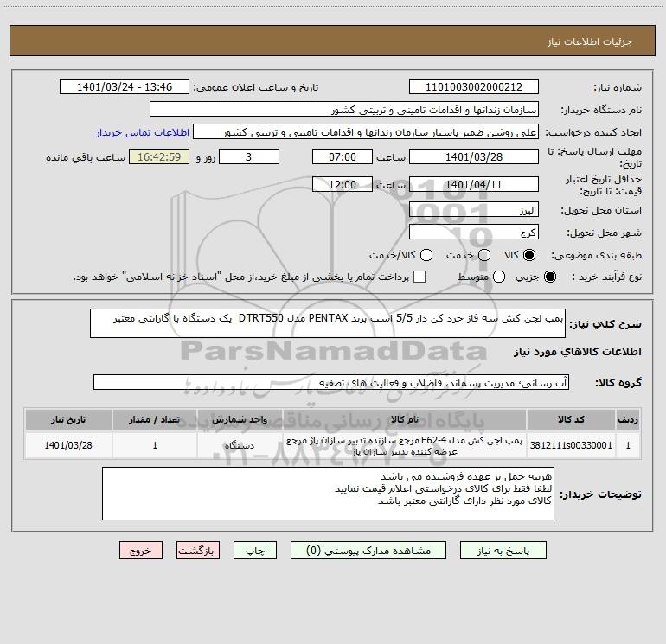
Task: Click the شماره نیاز field 1101003002000212
Action: pyautogui.click(x=474, y=87)
